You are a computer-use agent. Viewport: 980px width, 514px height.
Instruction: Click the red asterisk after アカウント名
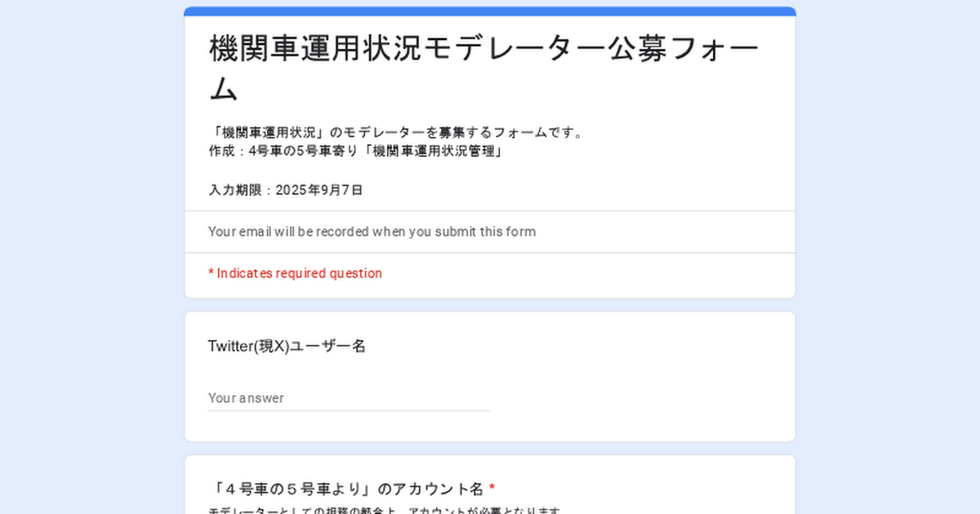point(492,489)
